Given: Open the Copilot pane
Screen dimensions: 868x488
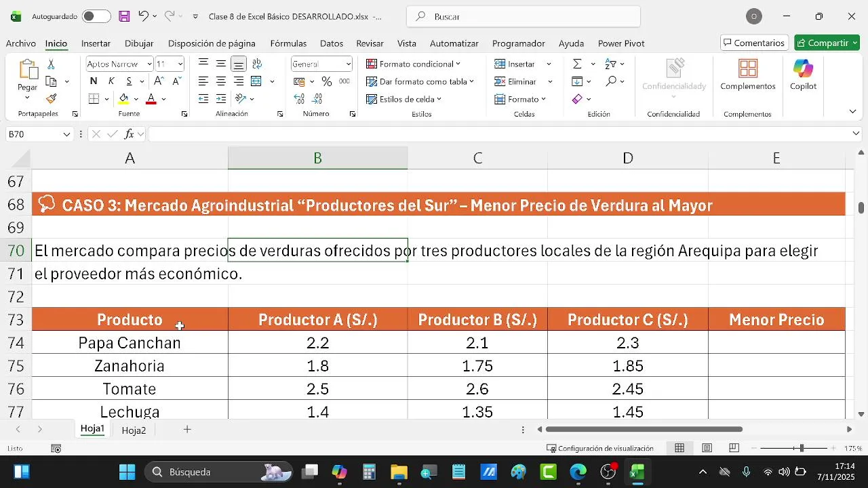Looking at the screenshot, I should coord(803,74).
